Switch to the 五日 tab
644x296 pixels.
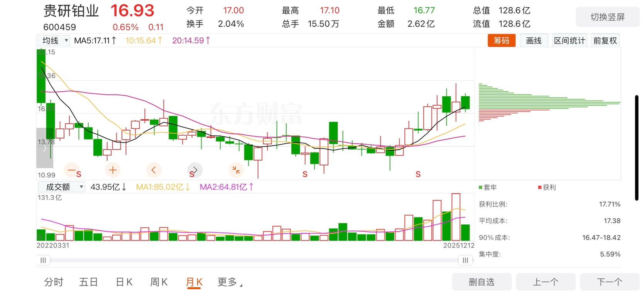pyautogui.click(x=89, y=282)
